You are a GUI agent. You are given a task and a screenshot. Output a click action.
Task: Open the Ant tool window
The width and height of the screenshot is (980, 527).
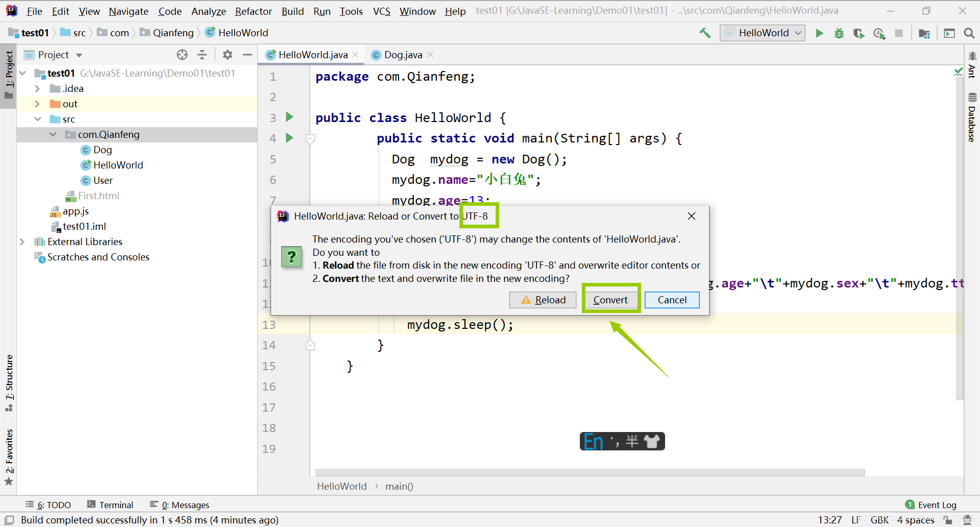point(972,71)
